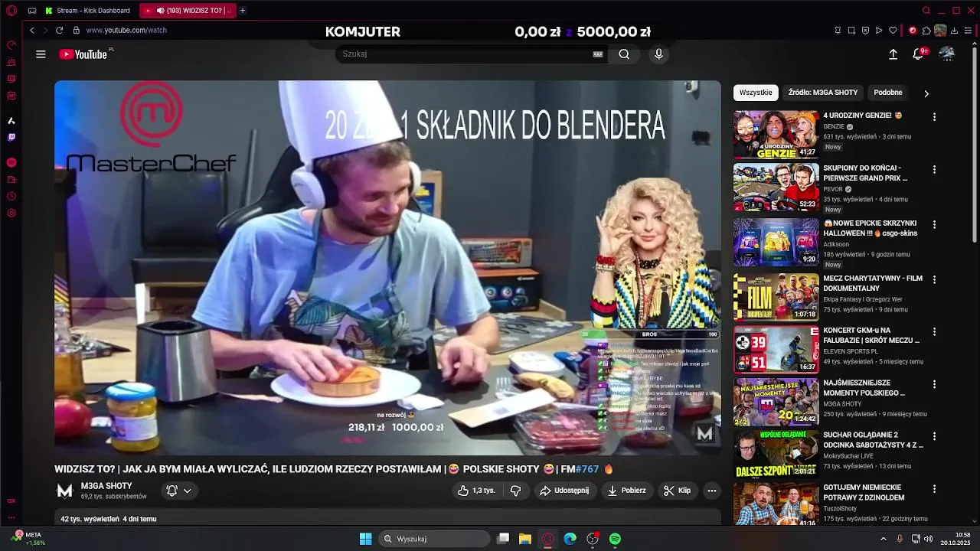The image size is (980, 551).
Task: Open Easy Setup sliders icon
Action: click(969, 31)
